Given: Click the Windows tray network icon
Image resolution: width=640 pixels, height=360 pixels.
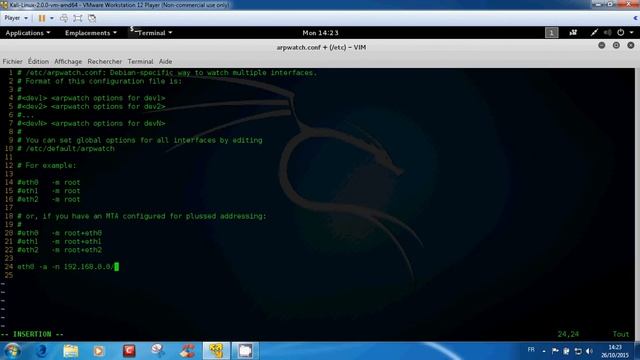Looking at the screenshot, I should tap(578, 351).
